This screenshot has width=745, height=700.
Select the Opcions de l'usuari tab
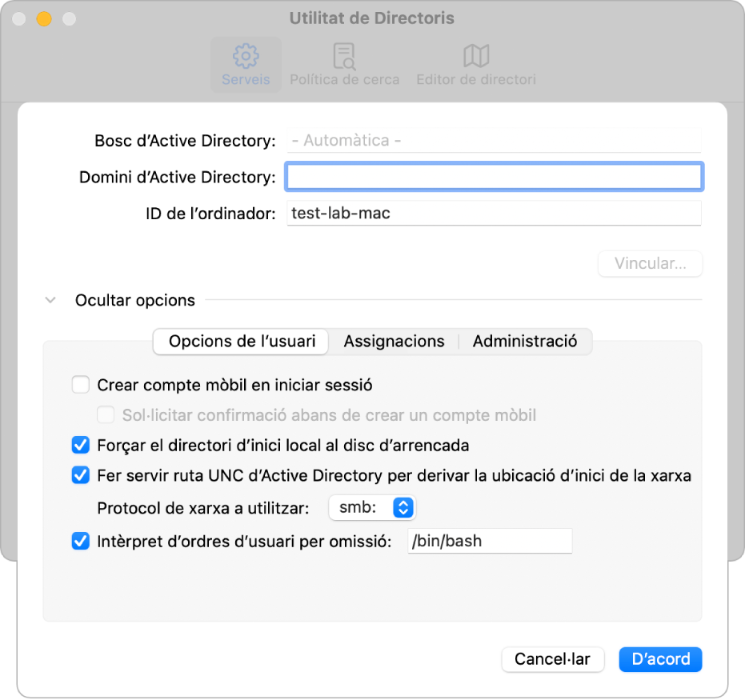[x=242, y=342]
